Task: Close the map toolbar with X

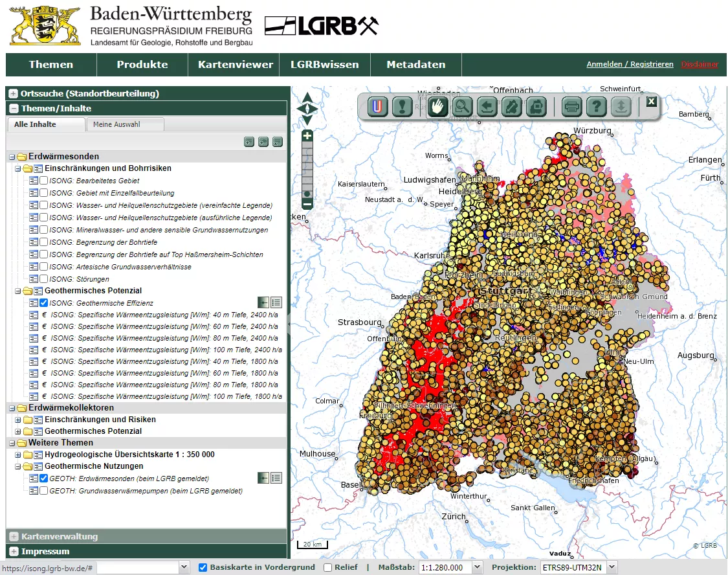Action: (651, 101)
